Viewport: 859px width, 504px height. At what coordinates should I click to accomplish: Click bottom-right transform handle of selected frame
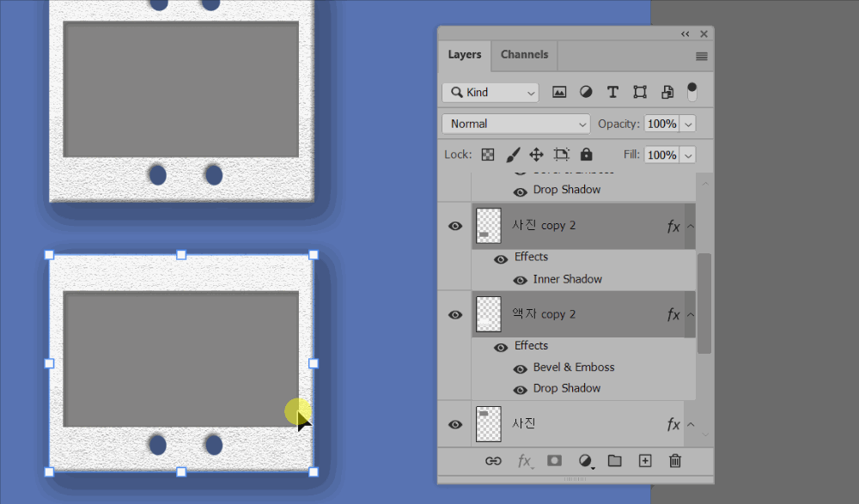314,471
